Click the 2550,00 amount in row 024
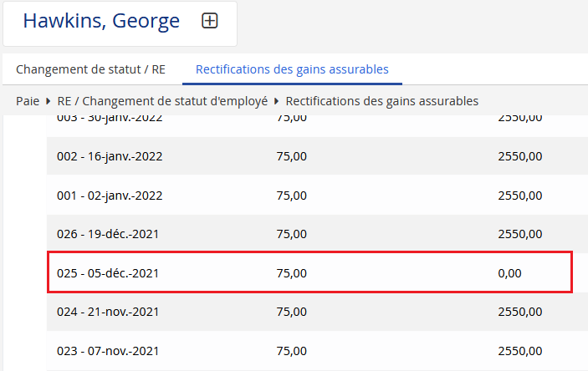 (x=519, y=312)
